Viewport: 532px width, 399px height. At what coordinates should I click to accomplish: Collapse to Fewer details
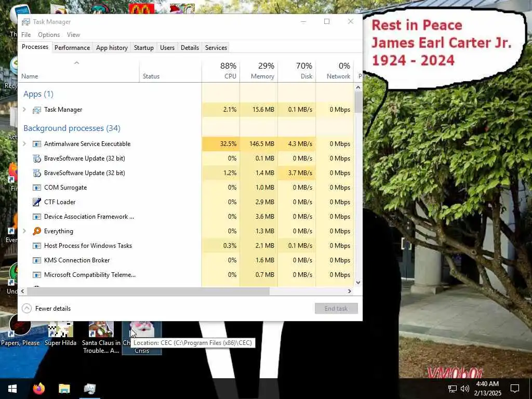tap(46, 309)
